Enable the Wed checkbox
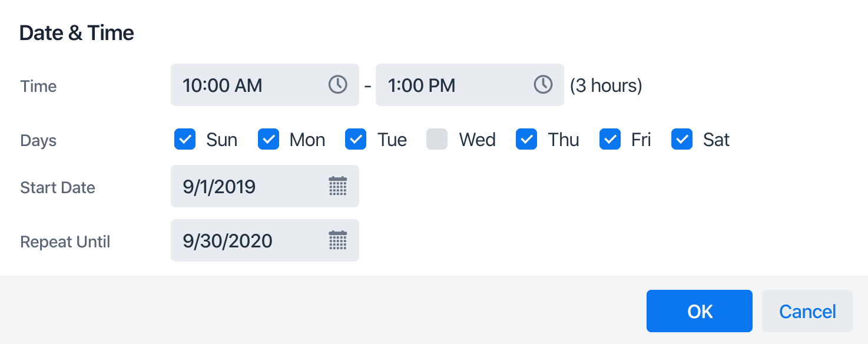 (x=437, y=140)
